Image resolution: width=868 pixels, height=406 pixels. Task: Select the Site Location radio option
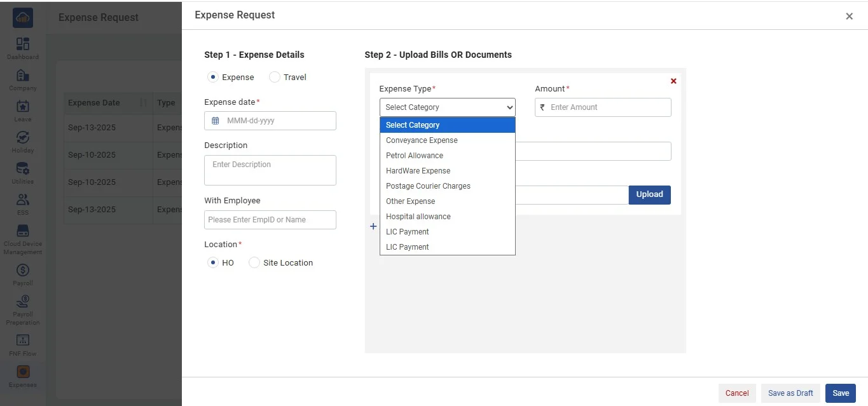(x=254, y=263)
